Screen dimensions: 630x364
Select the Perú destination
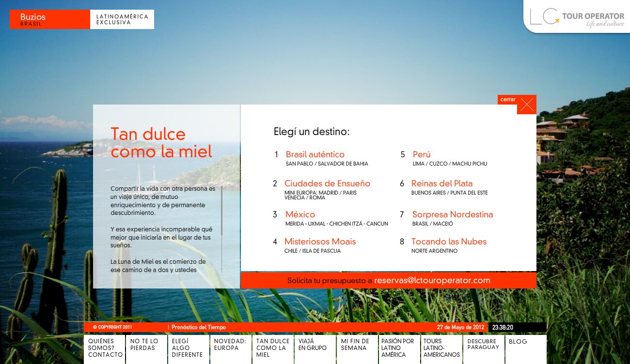click(422, 154)
